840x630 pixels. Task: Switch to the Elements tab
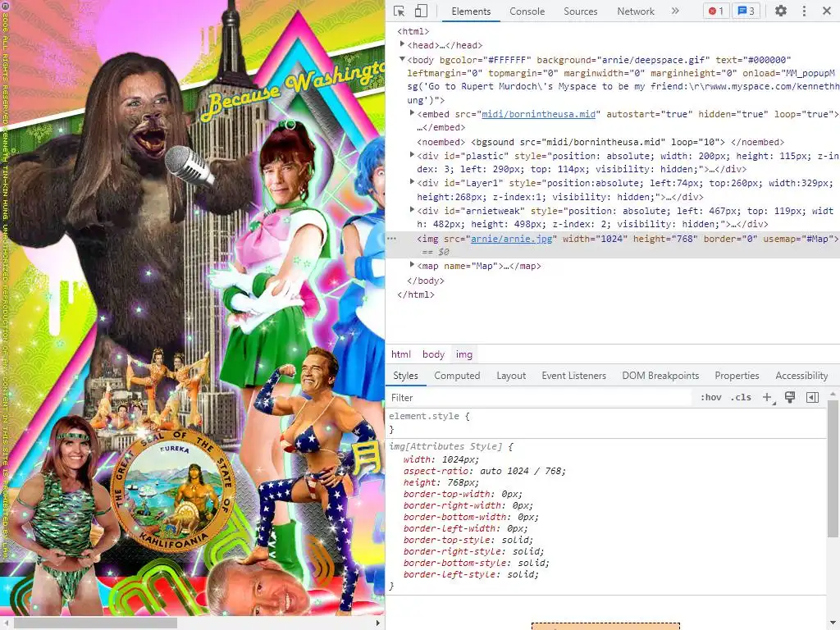click(471, 11)
